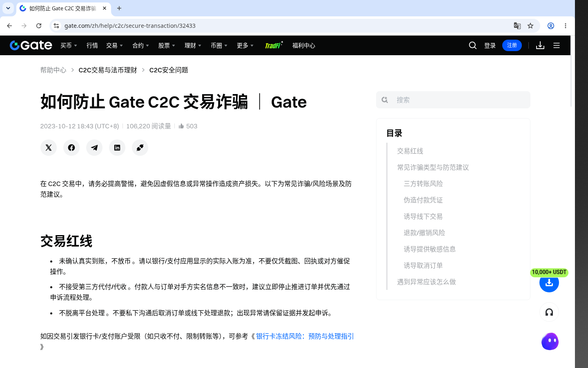Expand the 买币 dropdown menu

click(x=69, y=45)
